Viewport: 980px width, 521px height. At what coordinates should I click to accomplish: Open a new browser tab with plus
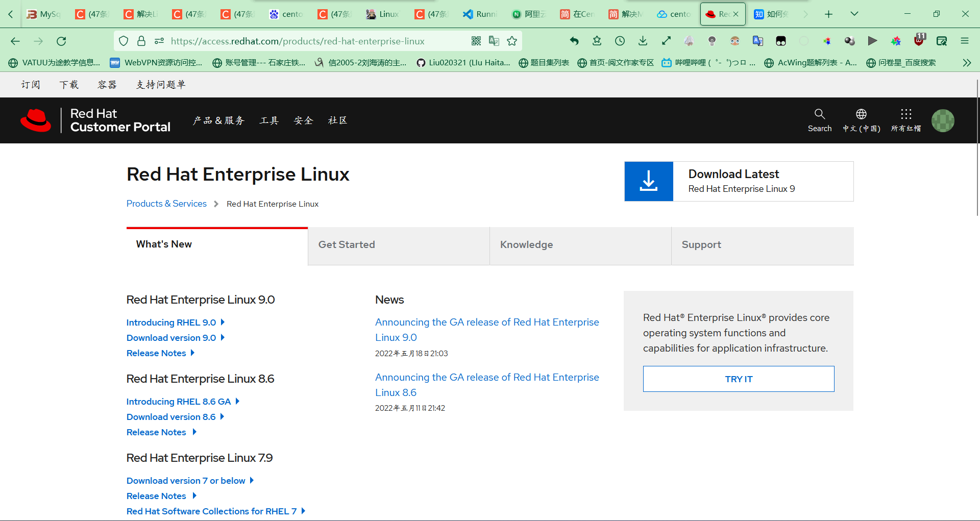[x=828, y=14]
